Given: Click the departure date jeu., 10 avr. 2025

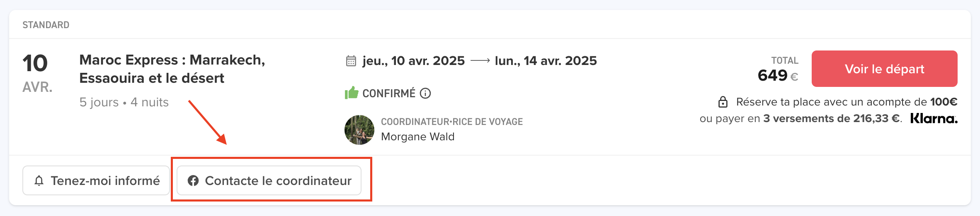Looking at the screenshot, I should coord(414,61).
